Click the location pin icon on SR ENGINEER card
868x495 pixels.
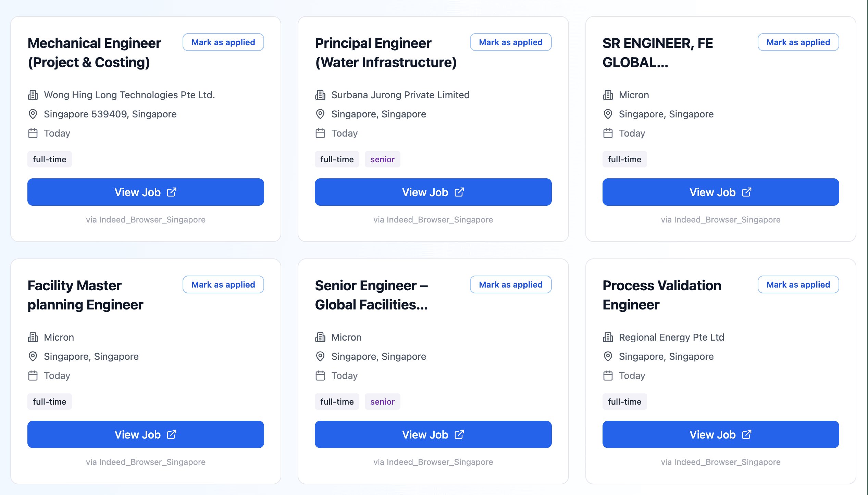tap(608, 114)
